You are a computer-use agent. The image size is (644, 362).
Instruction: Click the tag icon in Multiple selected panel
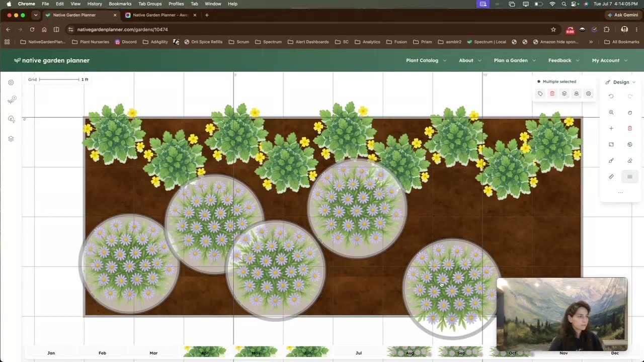540,94
